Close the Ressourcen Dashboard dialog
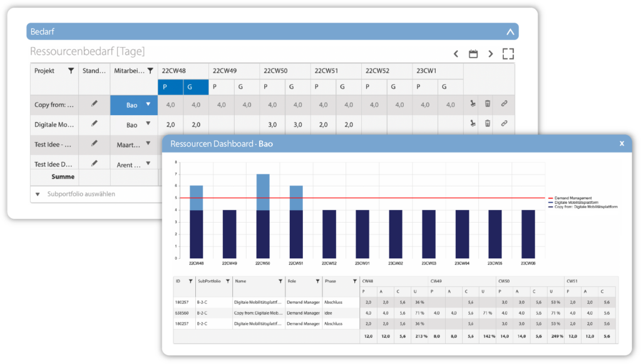Screen dimensions: 641x364 (x=622, y=143)
